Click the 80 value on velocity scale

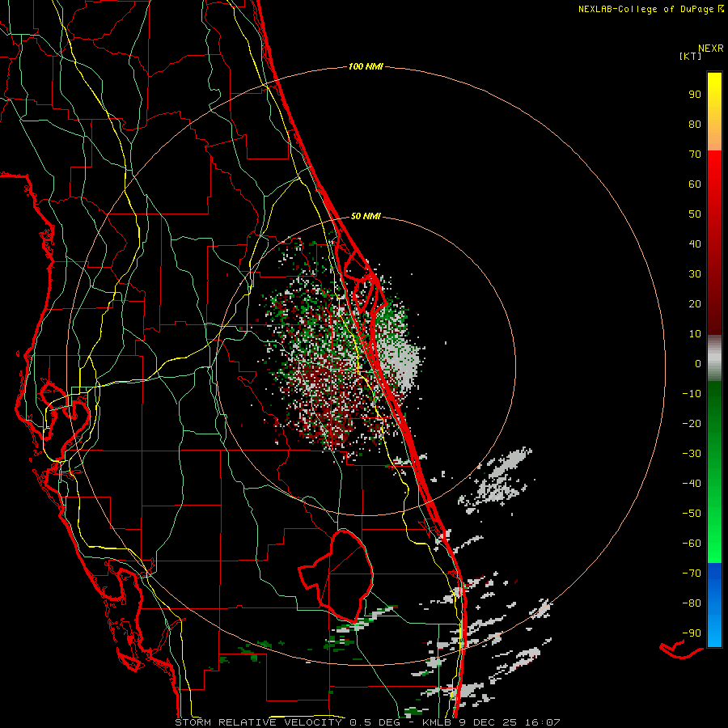click(x=695, y=124)
